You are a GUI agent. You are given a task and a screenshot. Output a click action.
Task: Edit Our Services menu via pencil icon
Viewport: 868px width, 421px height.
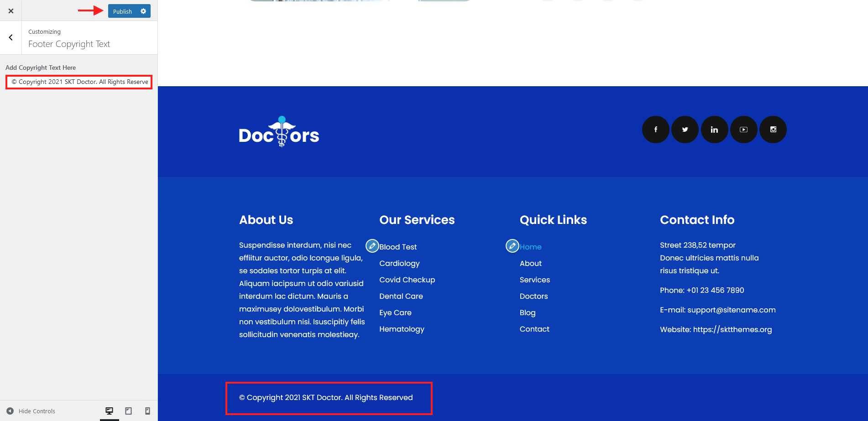(x=372, y=246)
